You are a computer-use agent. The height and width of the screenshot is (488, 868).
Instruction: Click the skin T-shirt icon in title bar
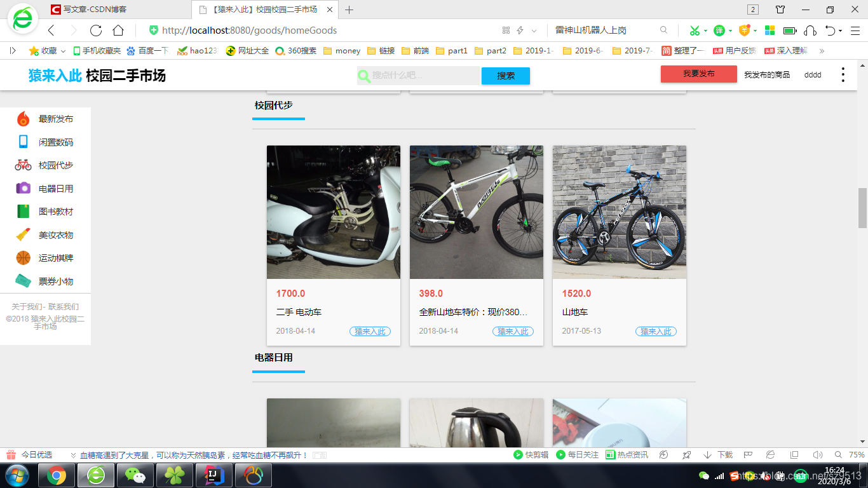[780, 10]
